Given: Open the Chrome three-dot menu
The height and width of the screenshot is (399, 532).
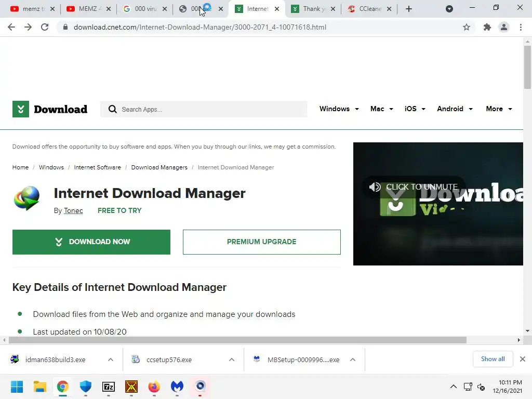Looking at the screenshot, I should pos(521,27).
